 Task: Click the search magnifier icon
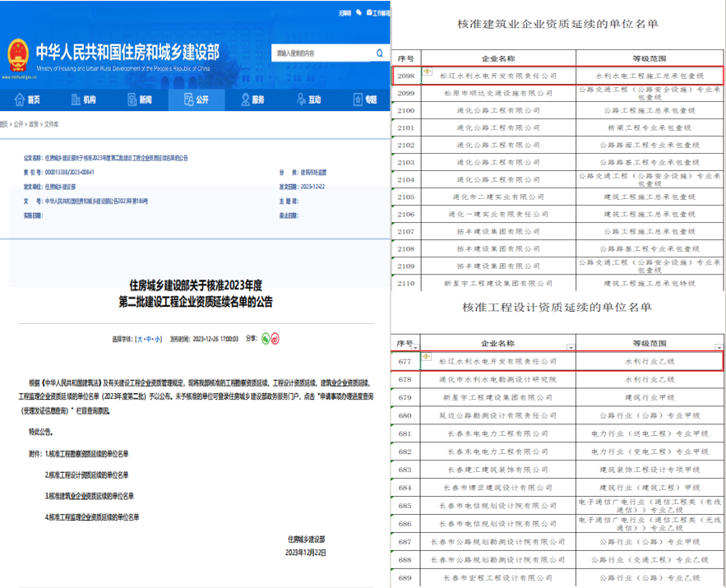pos(380,53)
